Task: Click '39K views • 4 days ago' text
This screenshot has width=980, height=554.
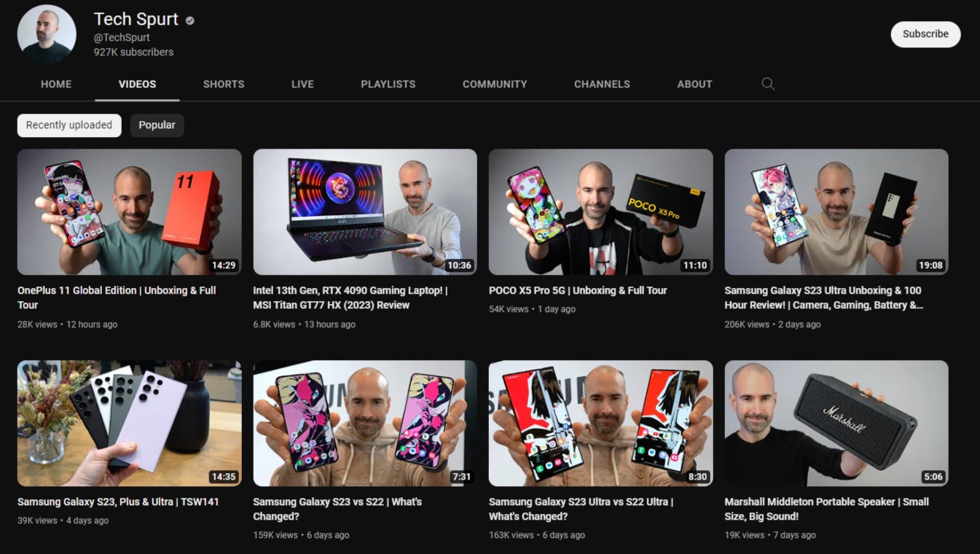Action: 63,520
